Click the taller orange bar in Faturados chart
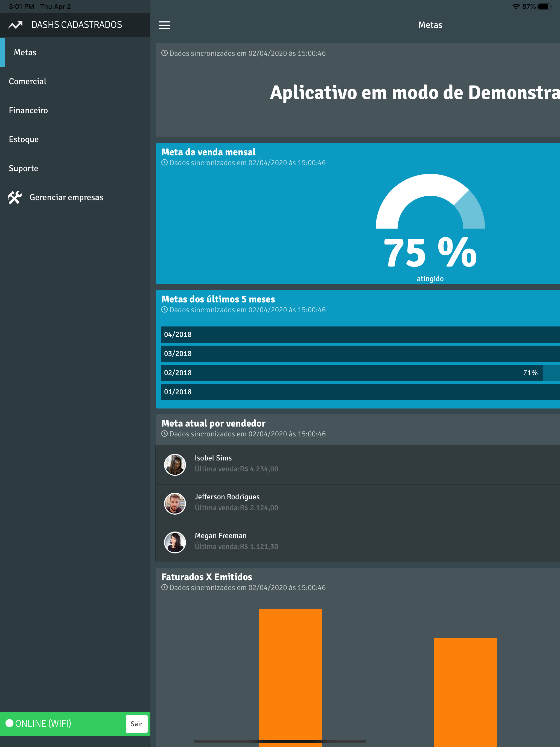 [x=290, y=678]
